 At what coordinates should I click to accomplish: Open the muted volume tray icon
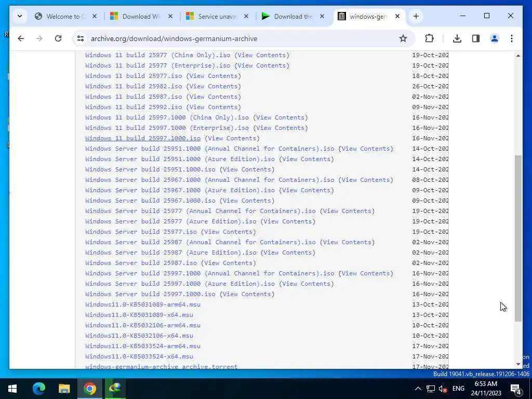pos(443,389)
